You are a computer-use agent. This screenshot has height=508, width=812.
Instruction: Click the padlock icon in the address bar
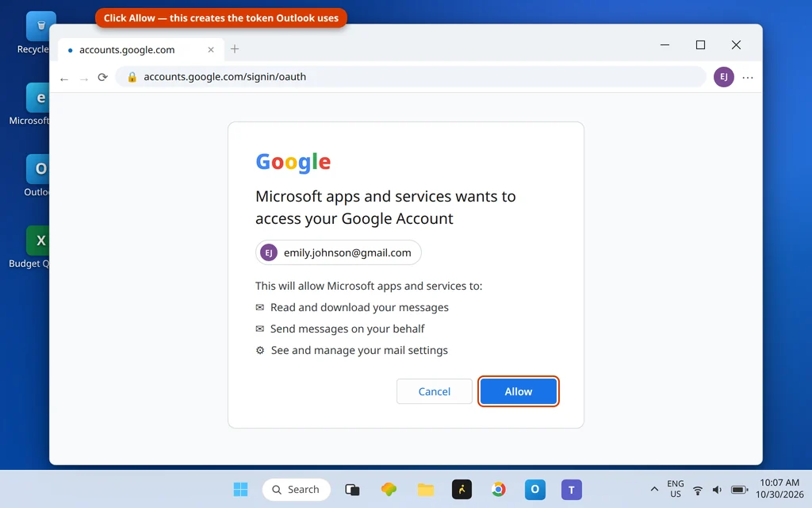pyautogui.click(x=132, y=77)
